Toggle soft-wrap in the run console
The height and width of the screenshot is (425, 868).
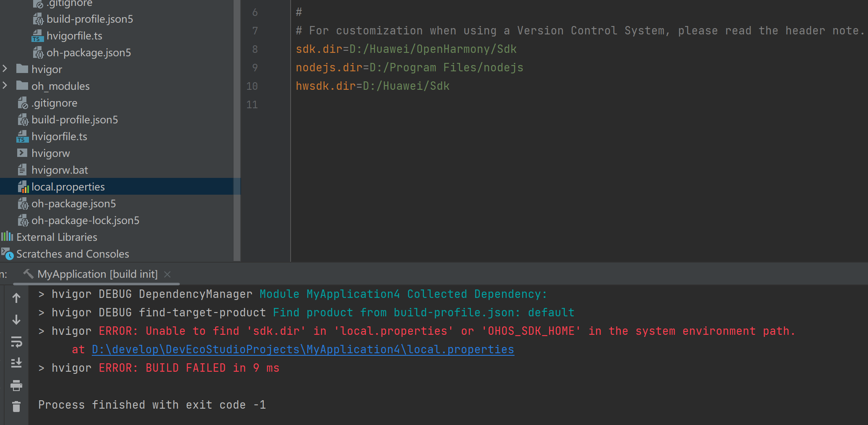point(16,342)
